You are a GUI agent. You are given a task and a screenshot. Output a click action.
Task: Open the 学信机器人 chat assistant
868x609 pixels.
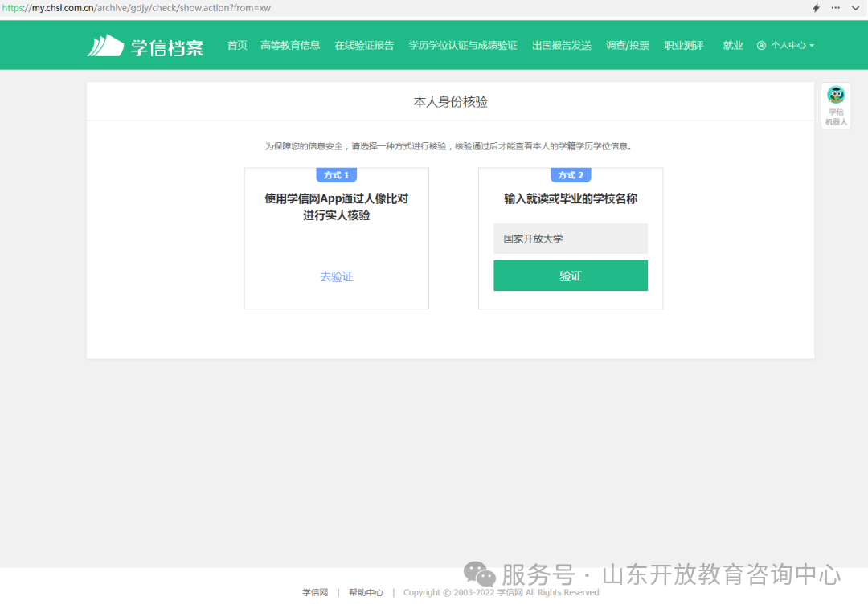[x=836, y=105]
